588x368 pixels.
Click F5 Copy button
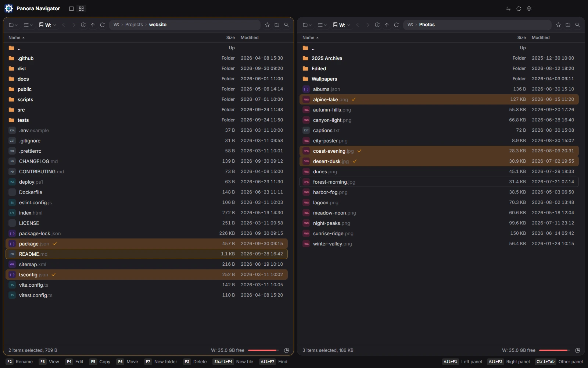coord(100,362)
